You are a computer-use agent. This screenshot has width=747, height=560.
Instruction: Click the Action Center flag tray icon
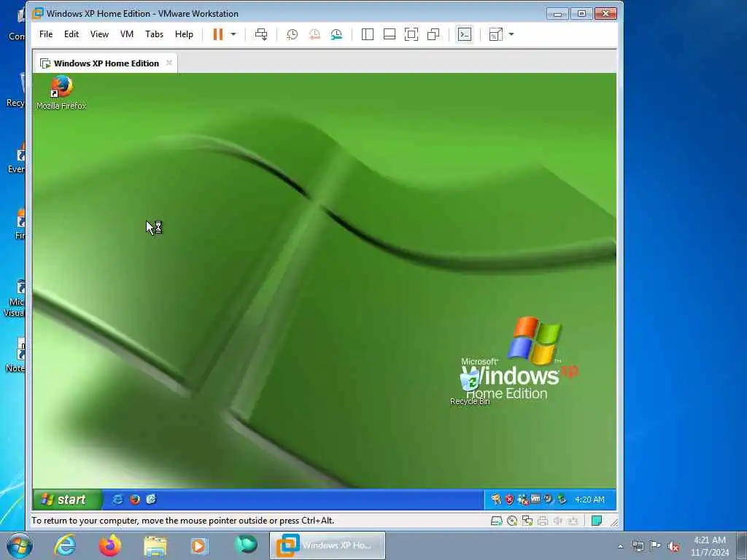pyautogui.click(x=656, y=546)
